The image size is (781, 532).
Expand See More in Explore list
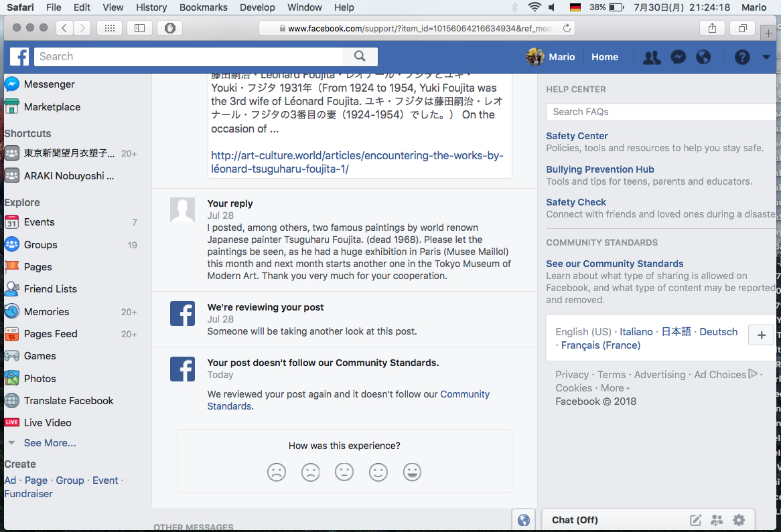50,443
